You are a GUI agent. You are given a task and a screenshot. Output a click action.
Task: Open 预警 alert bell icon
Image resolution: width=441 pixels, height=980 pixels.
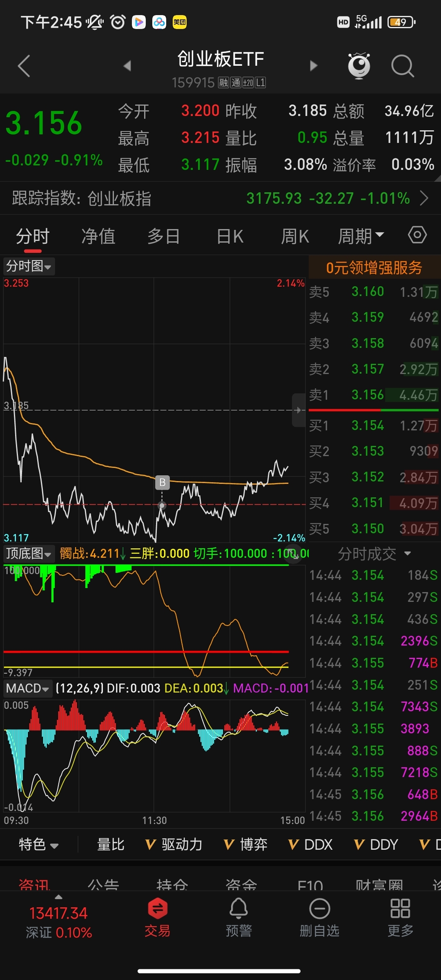pos(239,917)
